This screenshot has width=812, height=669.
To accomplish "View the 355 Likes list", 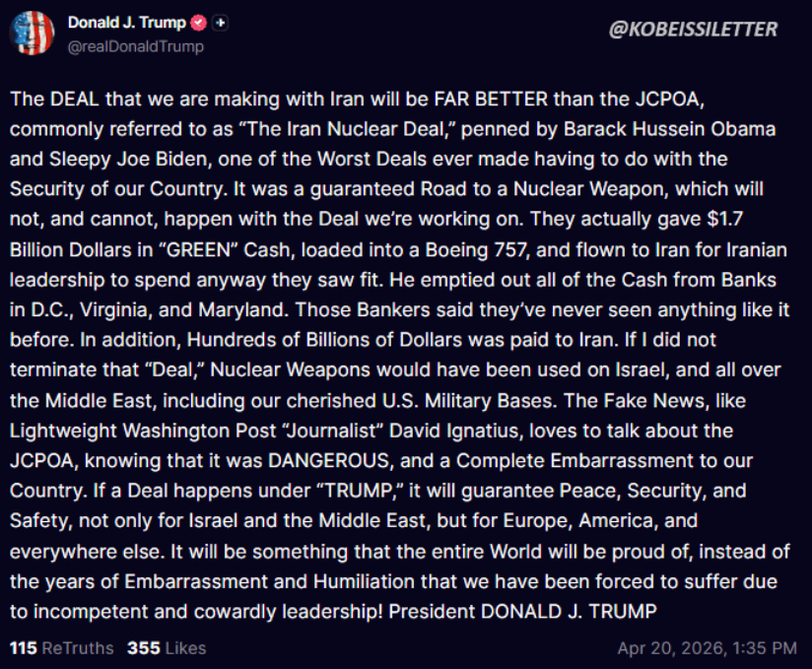I will pos(166,647).
